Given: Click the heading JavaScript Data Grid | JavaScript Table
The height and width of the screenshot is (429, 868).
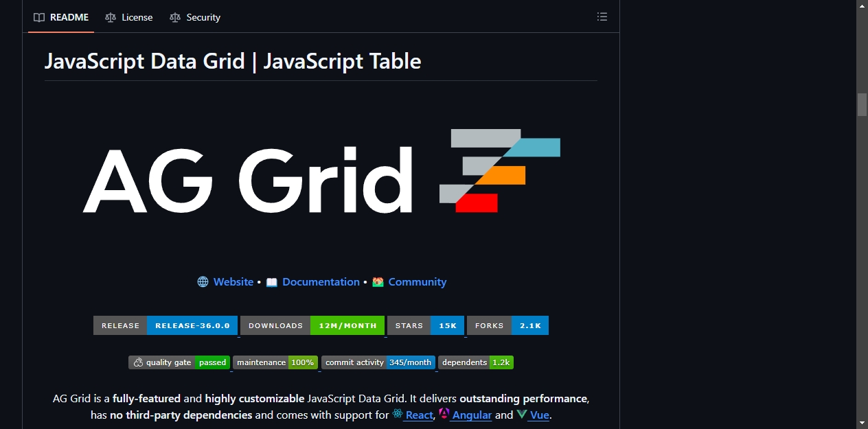Looking at the screenshot, I should (233, 61).
